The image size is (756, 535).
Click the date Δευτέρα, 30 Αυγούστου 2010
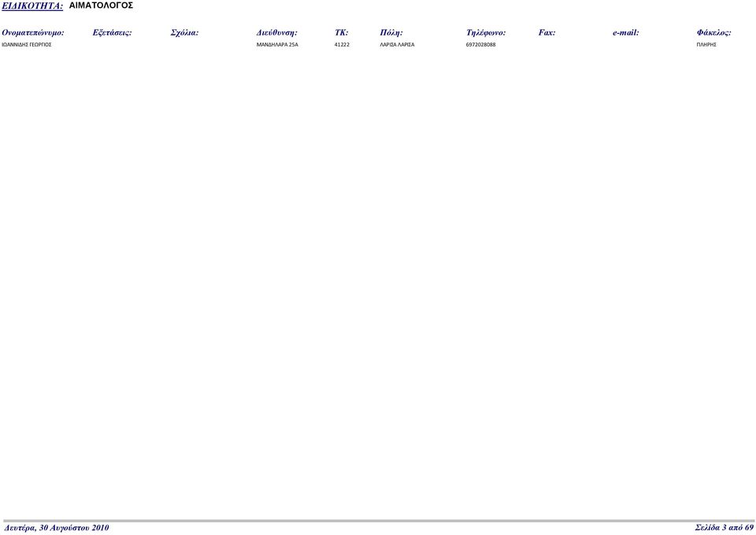57,528
